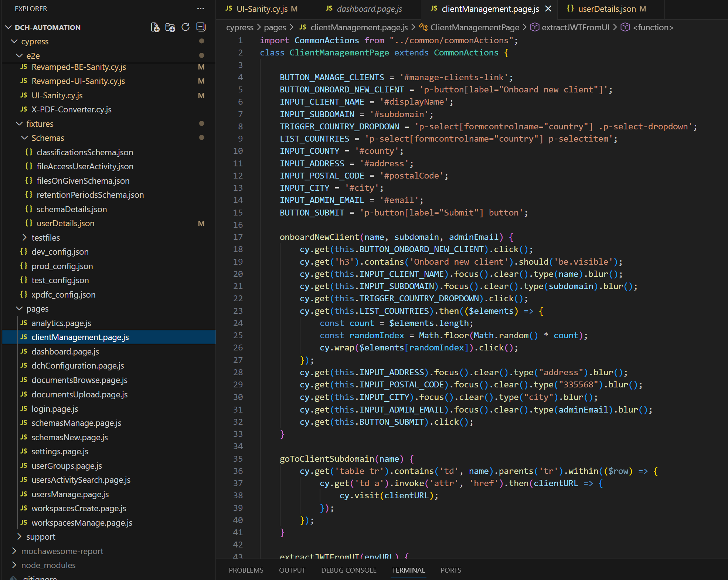The height and width of the screenshot is (580, 728).
Task: Open Explorer more actions ellipsis menu
Action: [201, 9]
